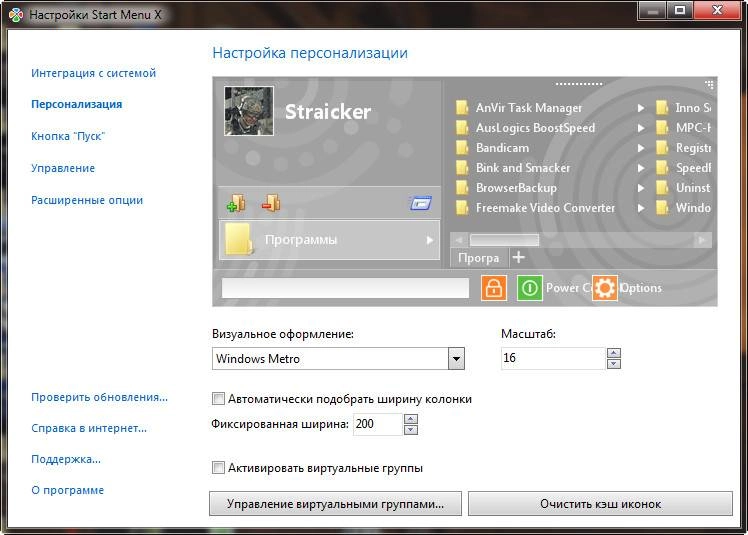
Task: Click the Freemake Video Converter entry text
Action: 545,208
